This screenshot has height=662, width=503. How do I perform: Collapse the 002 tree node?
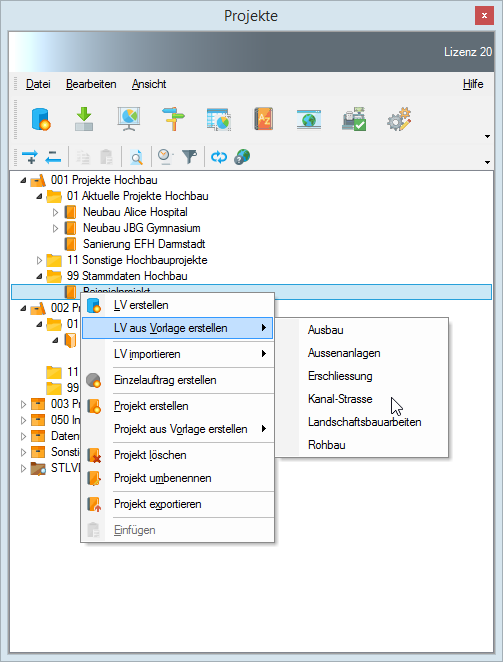[23, 309]
